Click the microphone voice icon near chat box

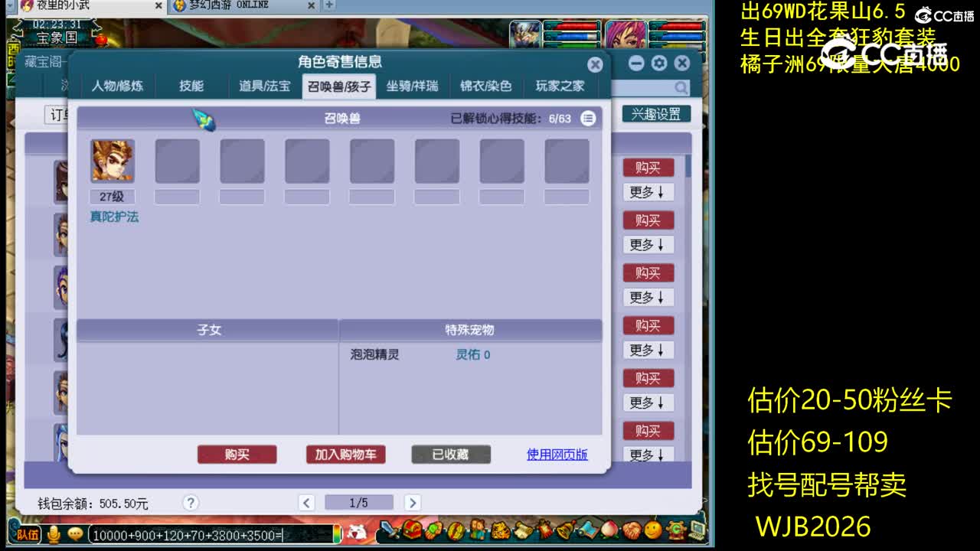pos(54,534)
